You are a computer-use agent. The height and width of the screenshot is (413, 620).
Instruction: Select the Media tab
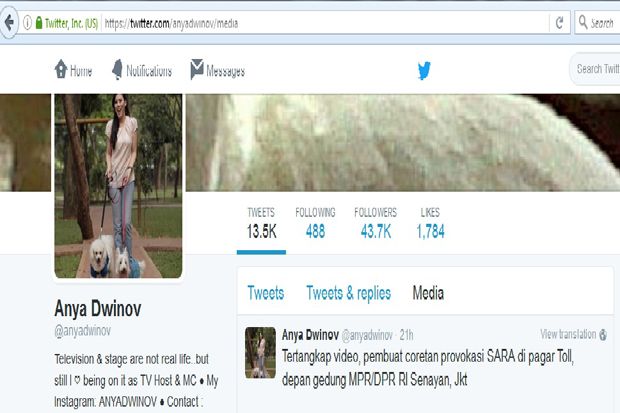tap(428, 293)
